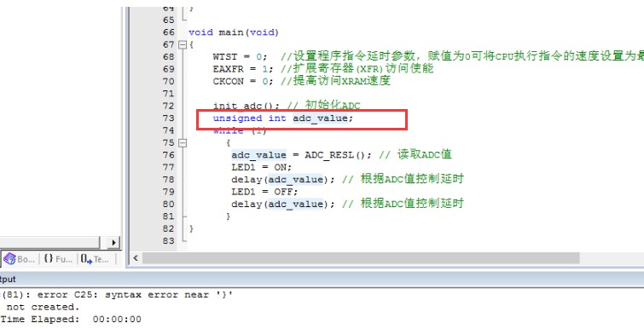
Task: Switch to the Templates tab
Action: 95,259
